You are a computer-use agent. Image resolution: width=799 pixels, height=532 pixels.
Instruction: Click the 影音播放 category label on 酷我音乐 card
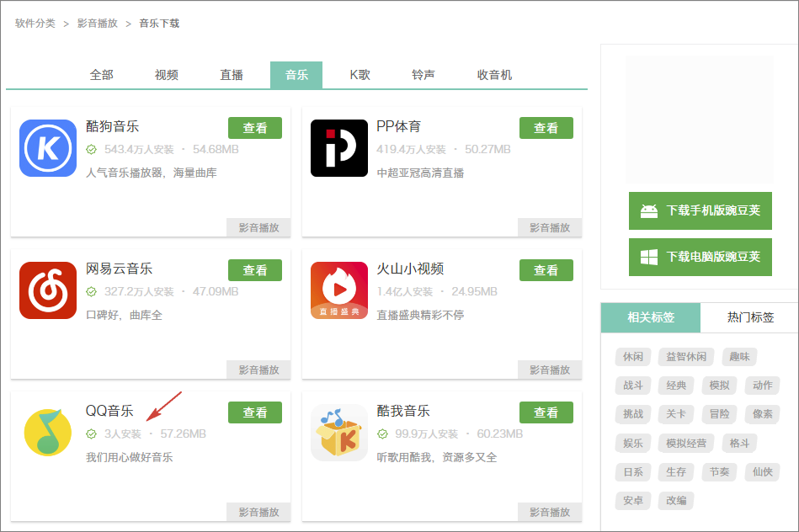point(550,512)
